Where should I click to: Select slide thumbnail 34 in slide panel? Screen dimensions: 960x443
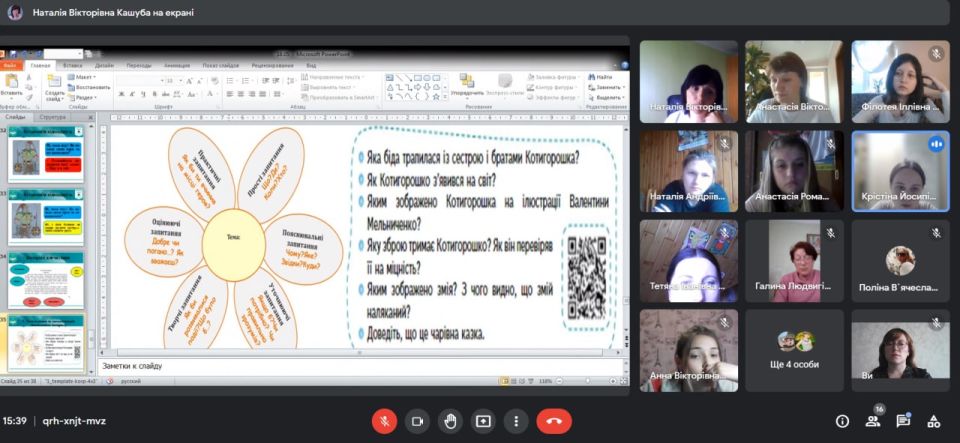click(46, 281)
